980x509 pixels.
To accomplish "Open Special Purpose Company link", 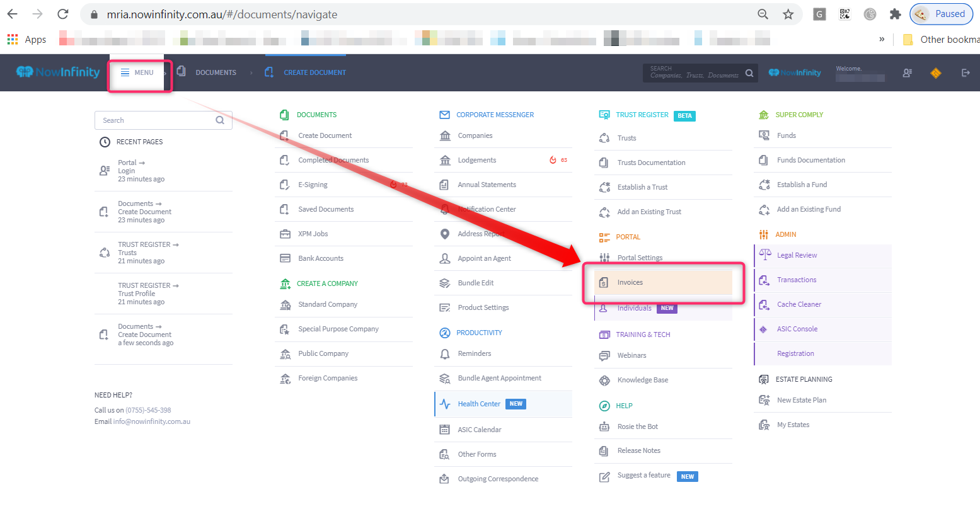I will tap(338, 329).
